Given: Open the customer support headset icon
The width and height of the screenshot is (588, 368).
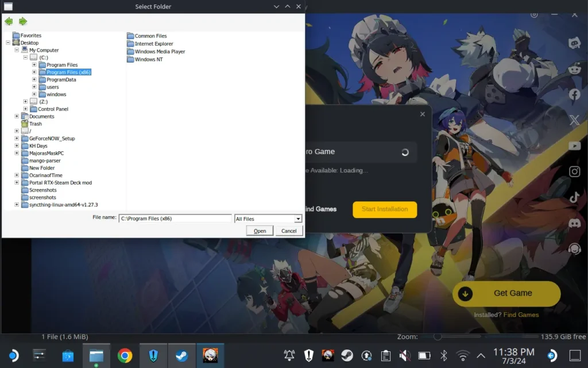Looking at the screenshot, I should 574,248.
